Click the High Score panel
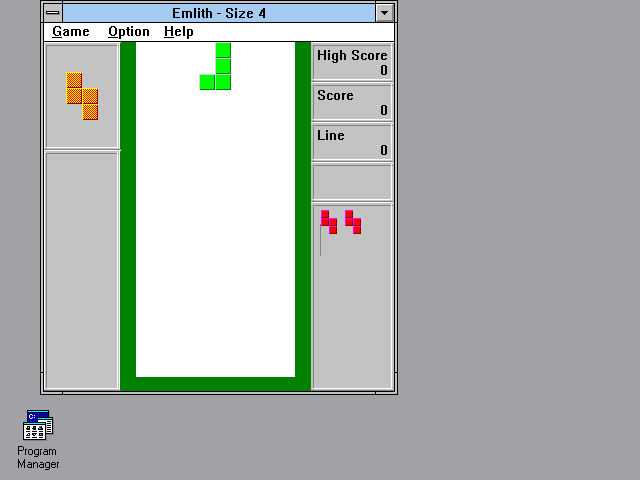Viewport: 640px width, 480px height. 352,62
